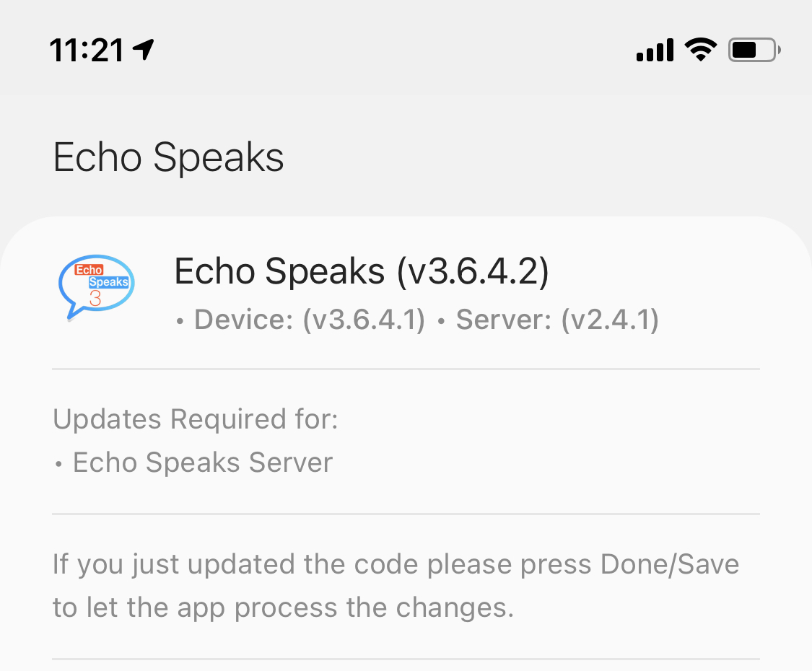Screen dimensions: 812x671
Task: Expand the Echo Speaks app info card
Action: coord(404,289)
